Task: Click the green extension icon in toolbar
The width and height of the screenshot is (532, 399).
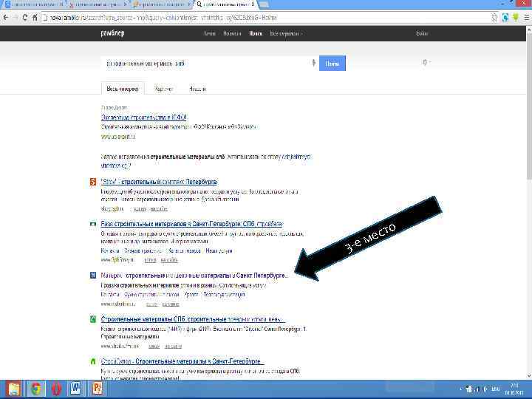Action: (x=516, y=18)
